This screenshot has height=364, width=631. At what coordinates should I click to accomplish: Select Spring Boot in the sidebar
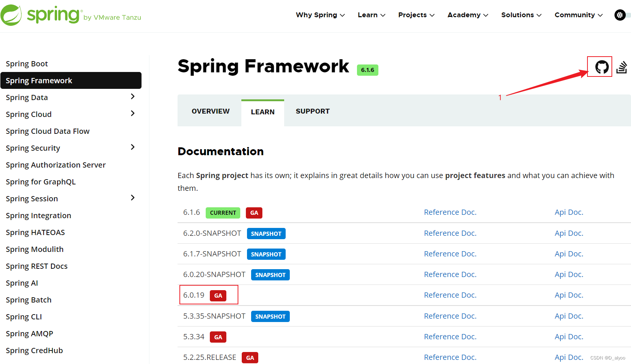[x=27, y=63]
